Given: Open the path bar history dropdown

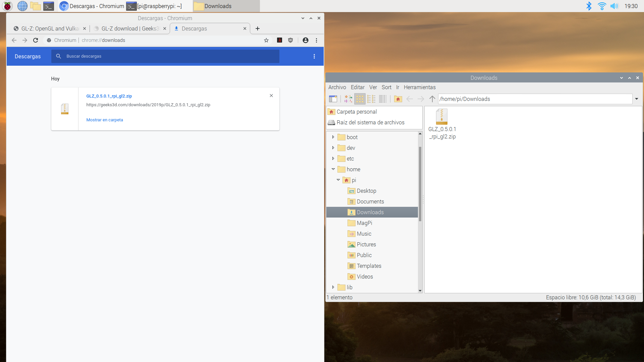Looking at the screenshot, I should 636,99.
